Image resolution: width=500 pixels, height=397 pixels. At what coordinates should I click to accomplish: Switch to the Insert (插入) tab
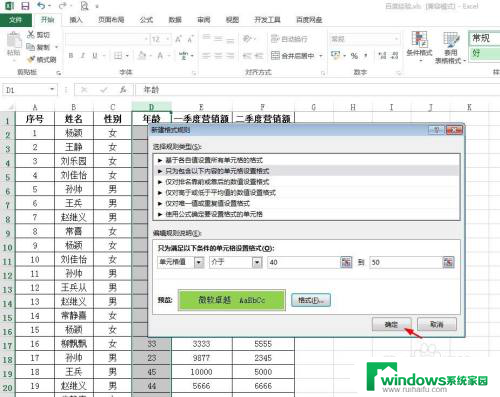point(76,20)
